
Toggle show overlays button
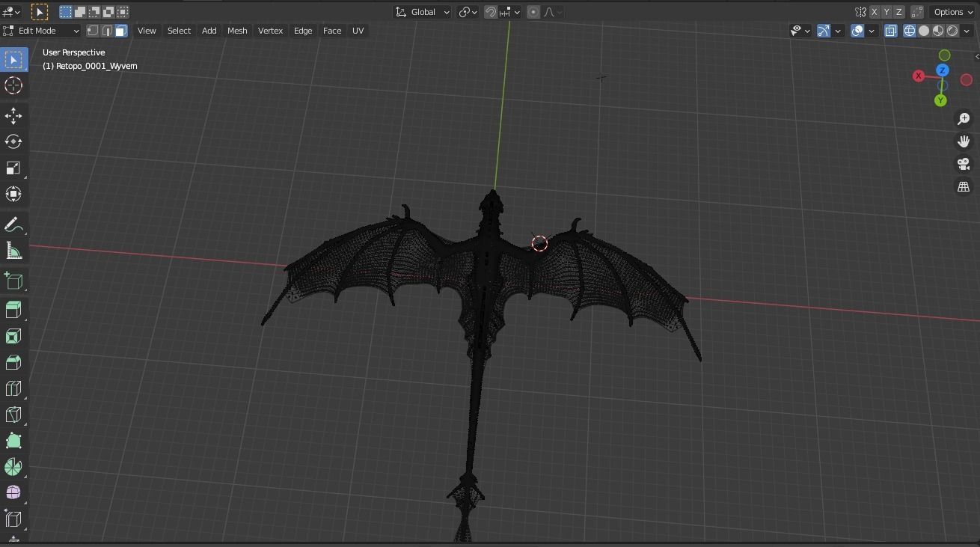(x=857, y=31)
